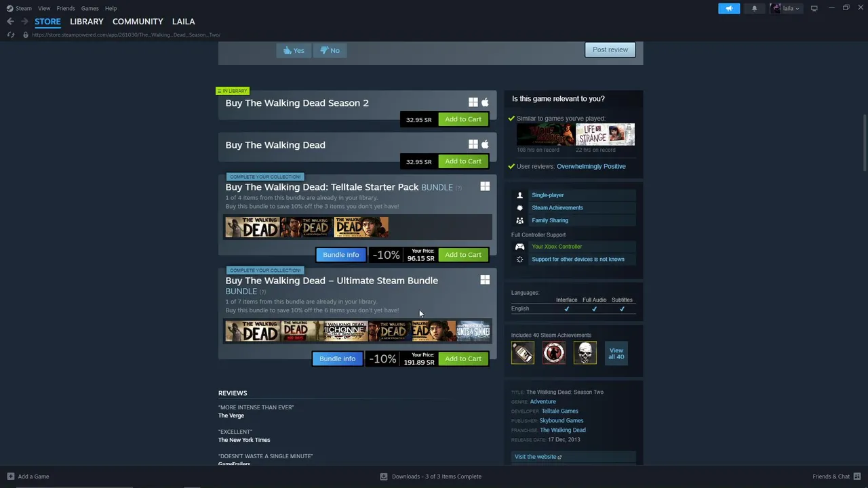Switch to the COMMUNITY tab
Image resolution: width=868 pixels, height=488 pixels.
[138, 22]
